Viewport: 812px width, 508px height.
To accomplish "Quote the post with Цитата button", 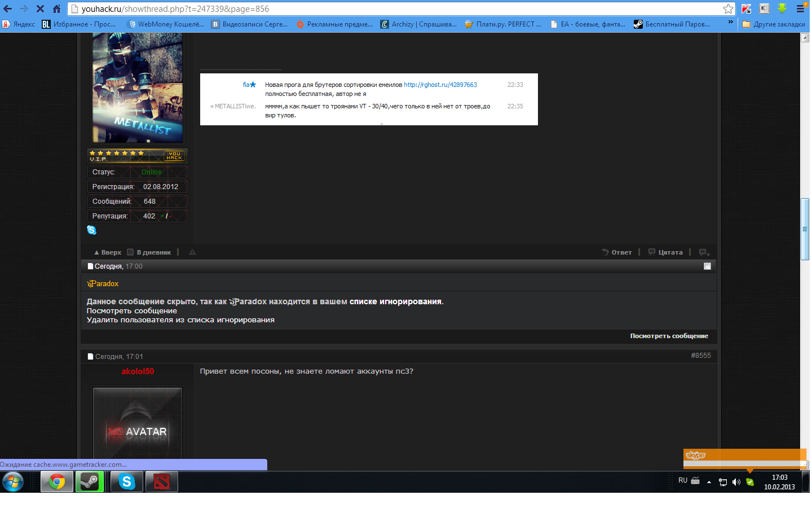I will [665, 252].
